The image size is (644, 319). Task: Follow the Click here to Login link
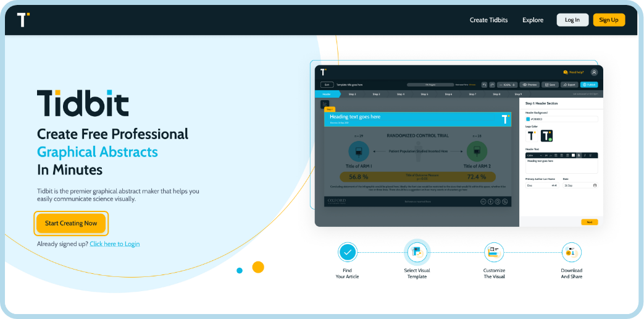(x=115, y=244)
